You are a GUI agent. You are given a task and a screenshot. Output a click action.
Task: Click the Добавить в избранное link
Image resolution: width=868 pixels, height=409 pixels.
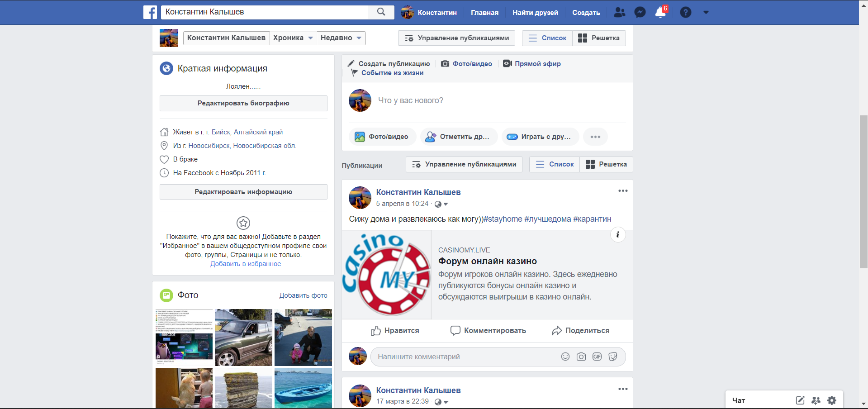[246, 264]
